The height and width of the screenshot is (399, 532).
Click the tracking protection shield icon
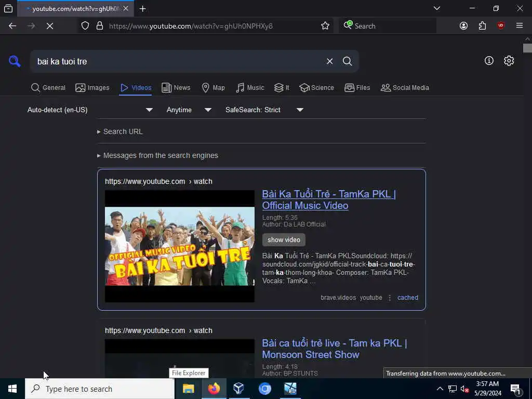coord(85,26)
